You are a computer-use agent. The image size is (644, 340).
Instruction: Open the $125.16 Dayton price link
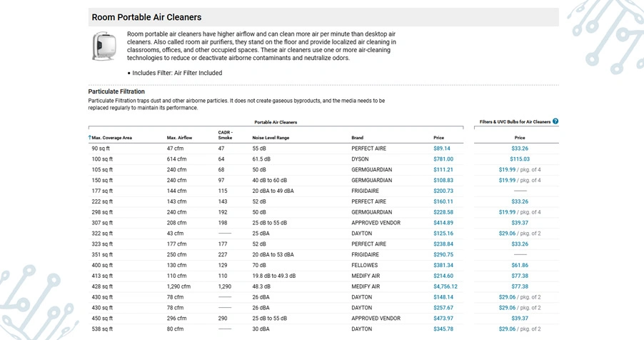pos(443,234)
